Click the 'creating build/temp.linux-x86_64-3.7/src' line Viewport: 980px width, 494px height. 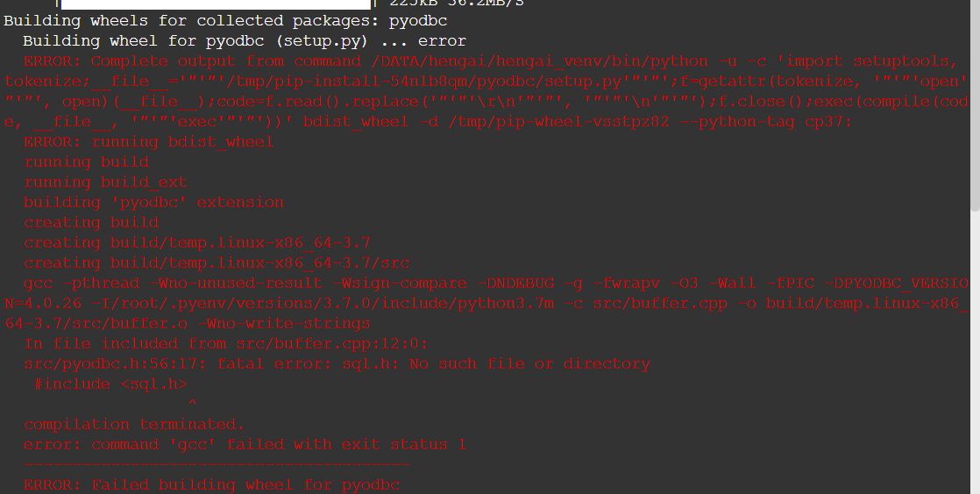[x=217, y=262]
